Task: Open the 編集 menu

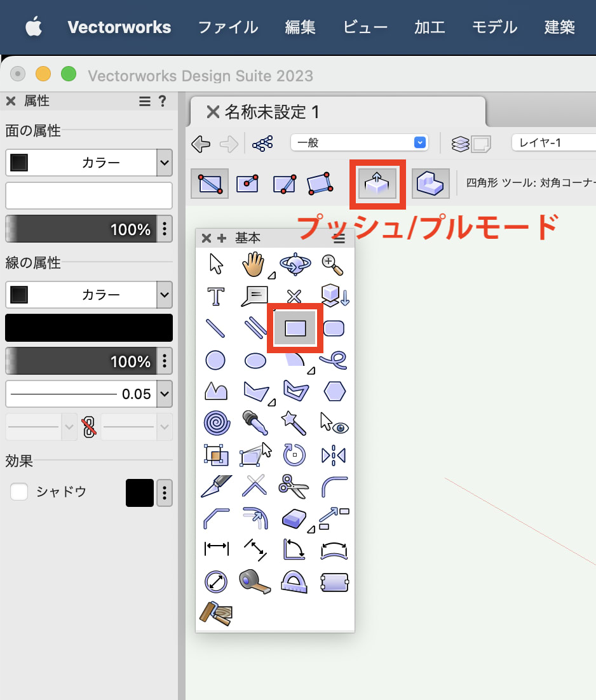Action: 300,27
